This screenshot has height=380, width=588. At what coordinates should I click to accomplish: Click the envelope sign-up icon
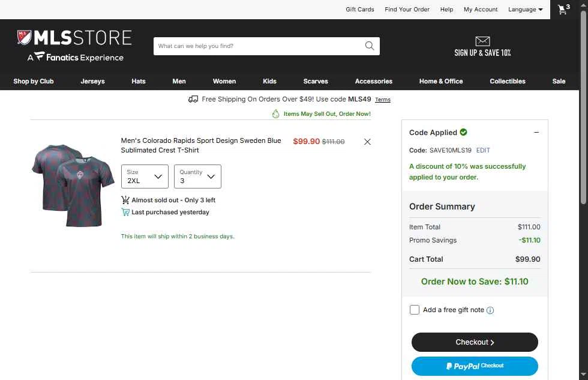pyautogui.click(x=482, y=41)
